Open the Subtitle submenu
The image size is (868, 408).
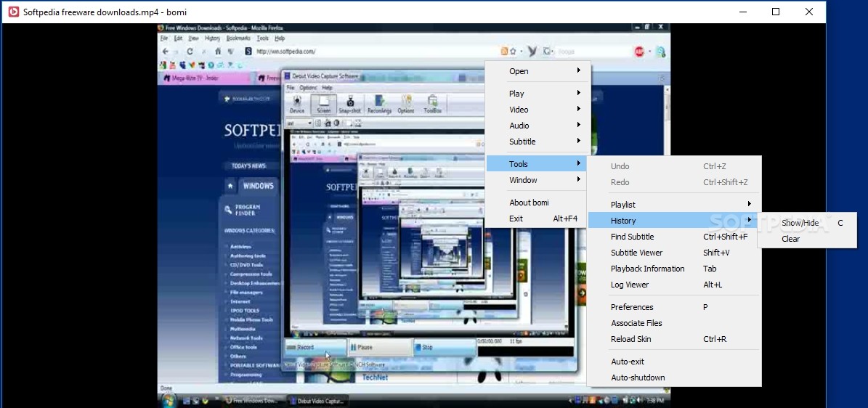click(538, 142)
